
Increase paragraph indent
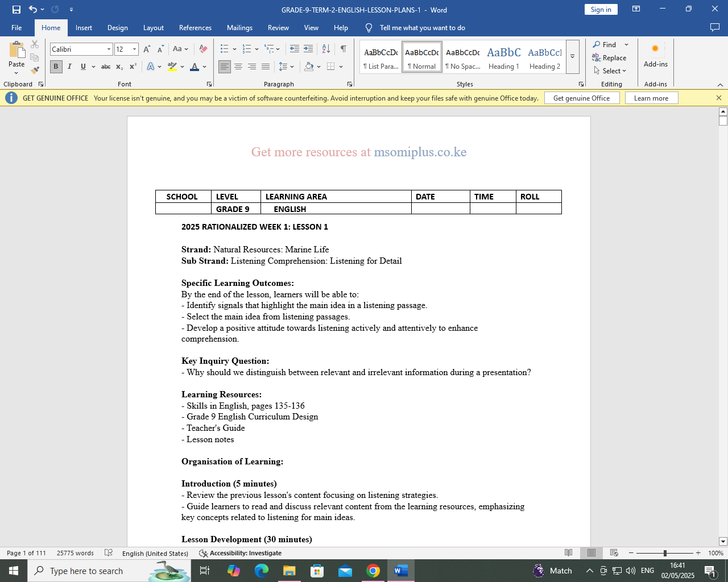pos(308,49)
